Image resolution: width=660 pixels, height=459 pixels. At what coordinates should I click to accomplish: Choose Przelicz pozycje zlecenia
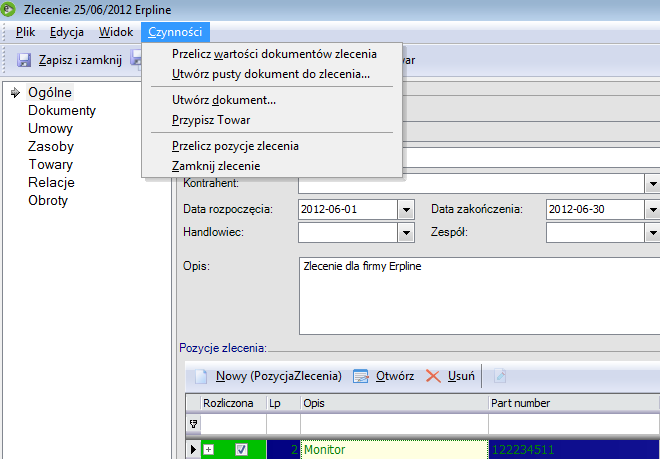272,146
